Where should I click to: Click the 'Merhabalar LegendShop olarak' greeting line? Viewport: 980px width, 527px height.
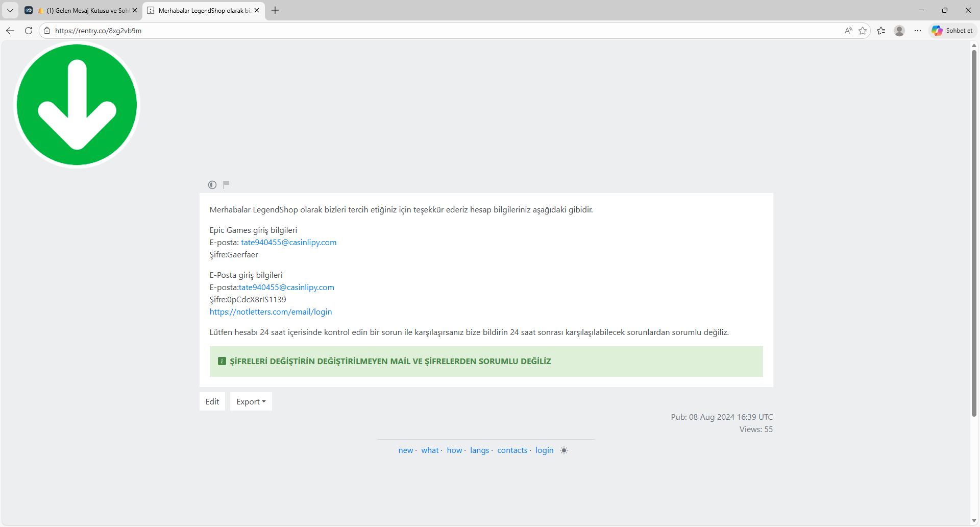click(401, 210)
